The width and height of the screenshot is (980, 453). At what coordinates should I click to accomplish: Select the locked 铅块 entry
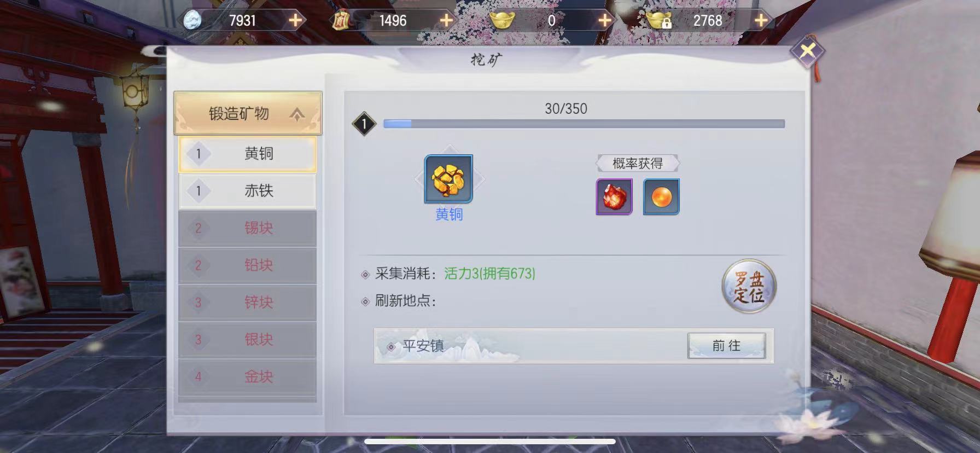point(248,265)
